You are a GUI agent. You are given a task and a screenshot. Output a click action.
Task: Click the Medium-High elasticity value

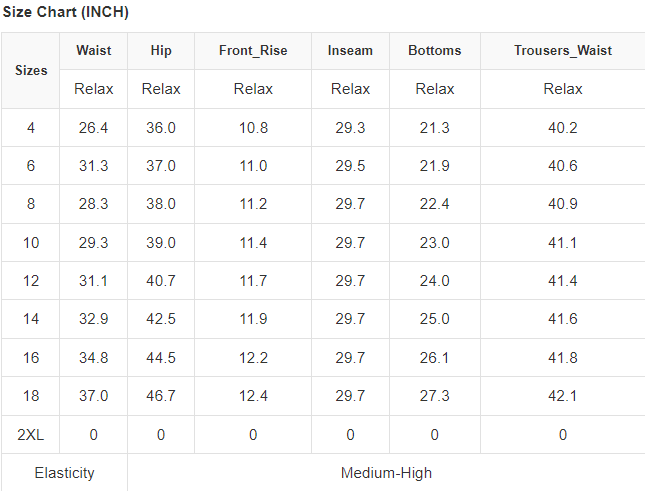386,473
